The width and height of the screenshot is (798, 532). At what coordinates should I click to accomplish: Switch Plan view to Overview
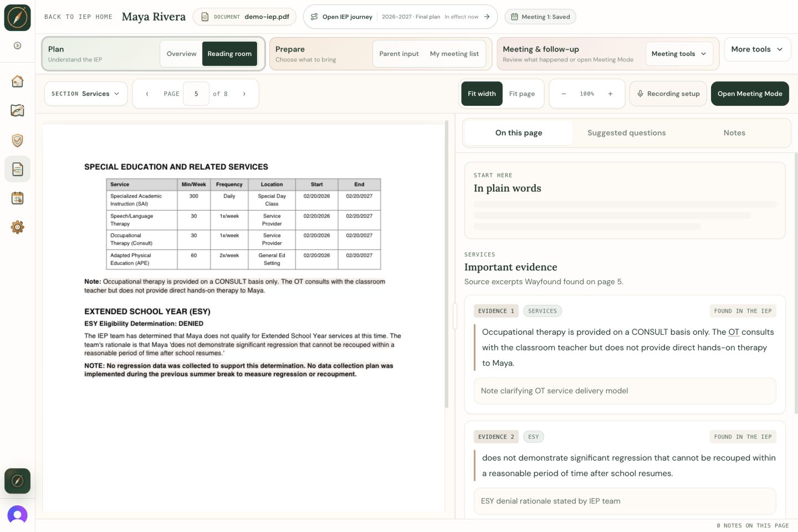pyautogui.click(x=181, y=54)
